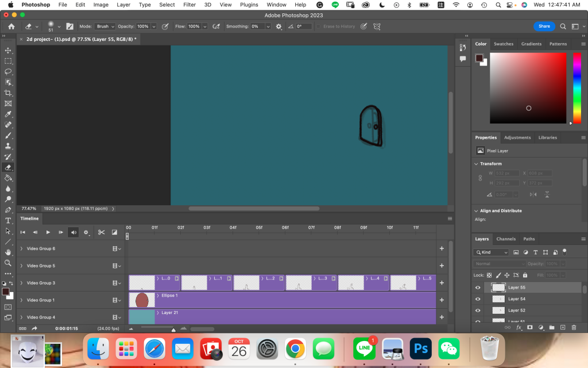Image resolution: width=588 pixels, height=368 pixels.
Task: Open the eraser Mode dropdown
Action: [105, 26]
